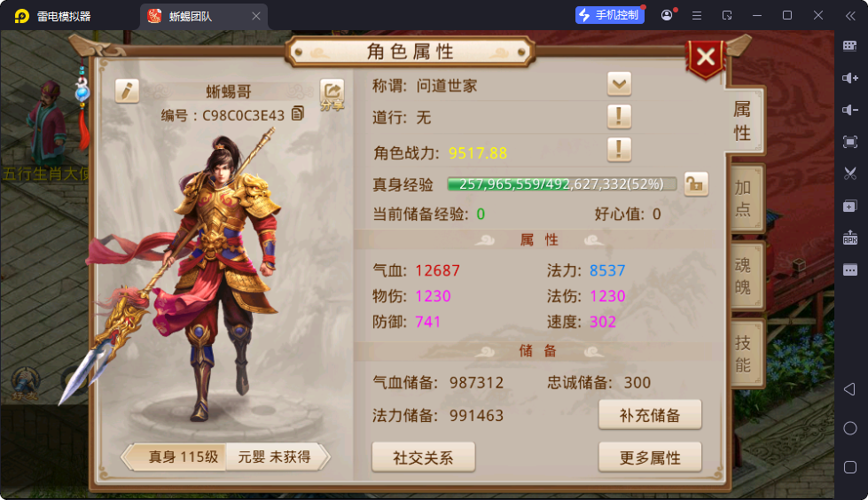The height and width of the screenshot is (500, 868).
Task: Click the pencil edit name icon
Action: coord(127,90)
